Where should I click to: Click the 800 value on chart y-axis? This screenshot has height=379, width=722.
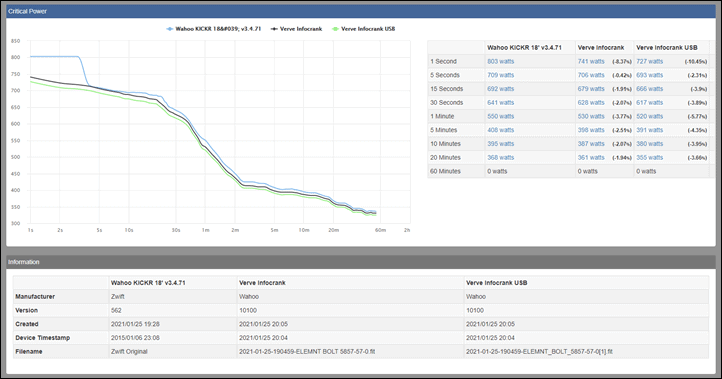point(16,58)
